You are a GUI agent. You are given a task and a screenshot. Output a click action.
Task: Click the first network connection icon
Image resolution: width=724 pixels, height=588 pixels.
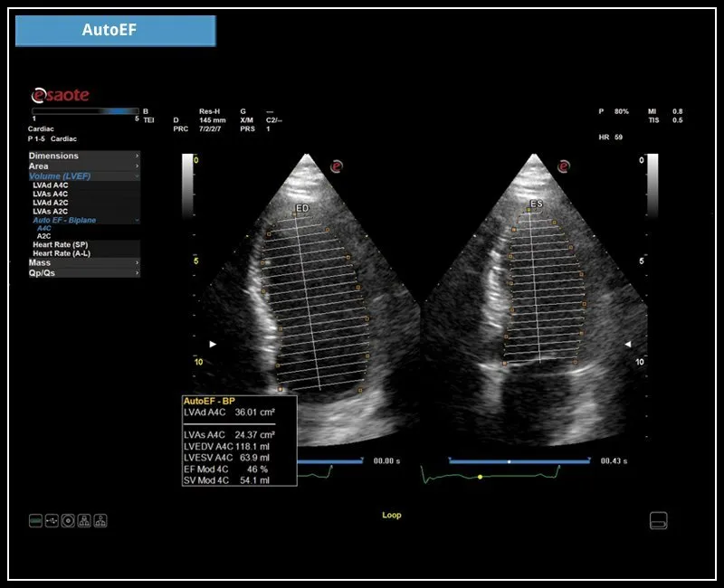tap(84, 520)
